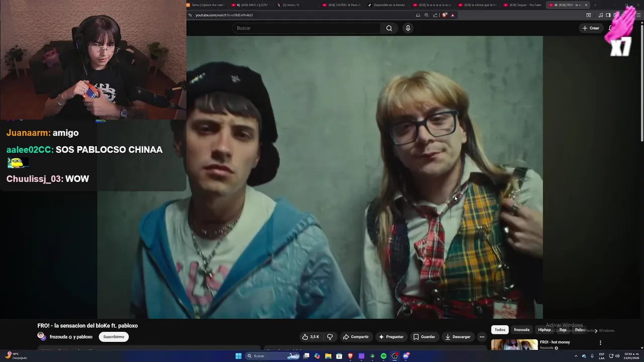Activate voice search microphone icon
This screenshot has width=644, height=362.
(x=408, y=28)
